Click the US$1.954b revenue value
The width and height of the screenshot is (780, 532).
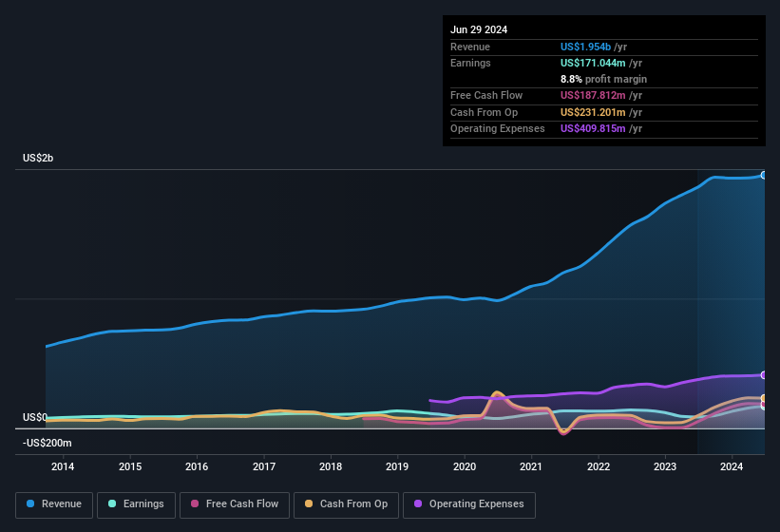585,47
